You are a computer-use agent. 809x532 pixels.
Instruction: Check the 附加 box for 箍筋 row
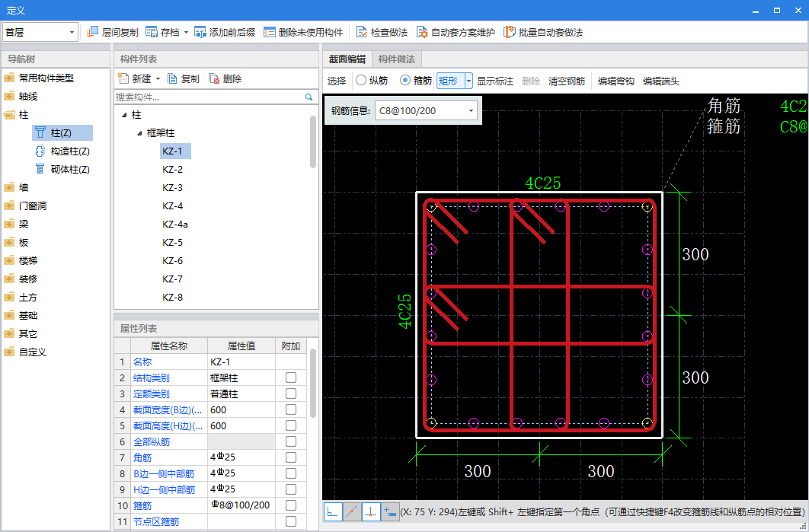[291, 505]
